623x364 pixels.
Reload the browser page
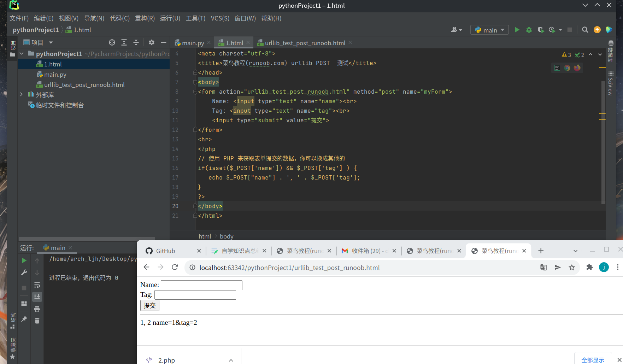(x=175, y=267)
